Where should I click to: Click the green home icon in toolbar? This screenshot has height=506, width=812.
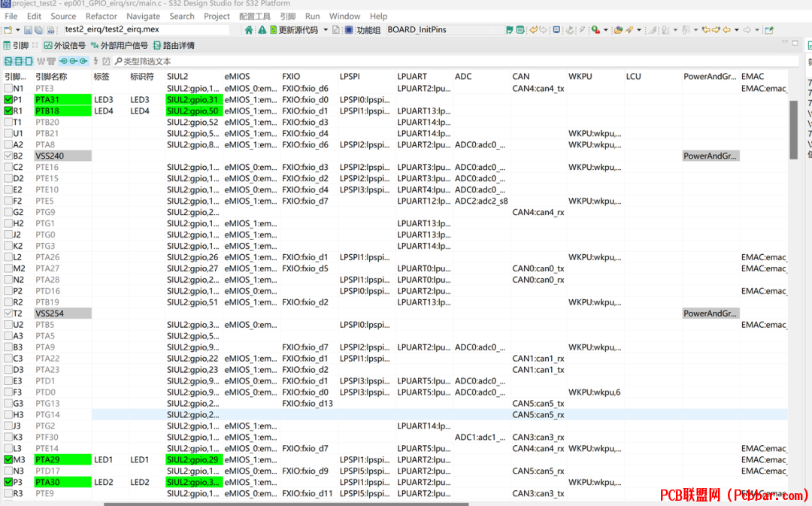(249, 30)
